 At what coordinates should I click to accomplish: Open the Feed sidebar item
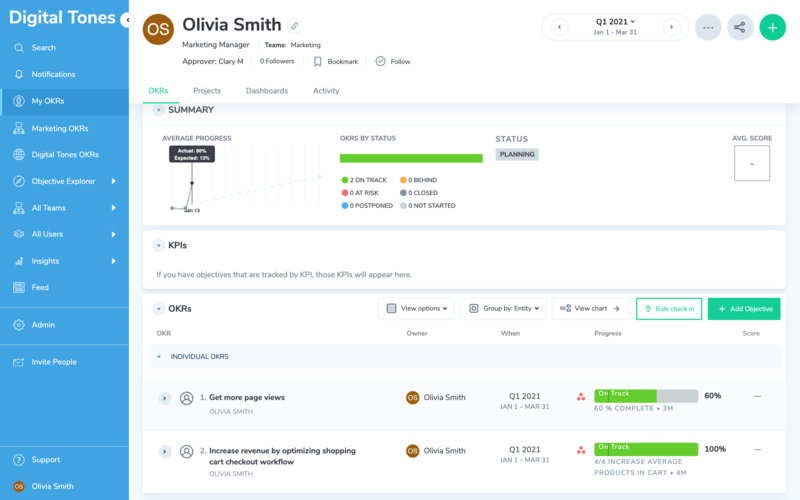coord(40,287)
